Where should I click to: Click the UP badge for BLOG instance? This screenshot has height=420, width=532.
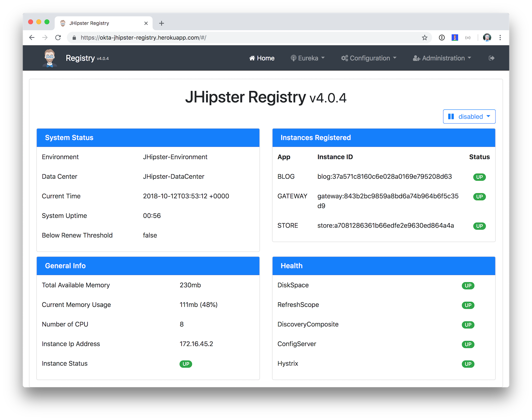[x=479, y=177]
